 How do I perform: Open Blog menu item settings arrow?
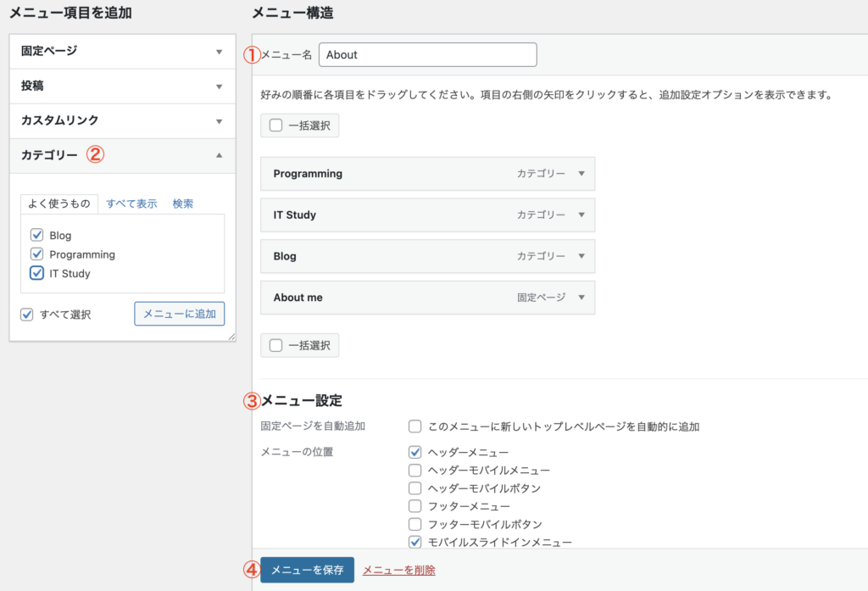581,256
